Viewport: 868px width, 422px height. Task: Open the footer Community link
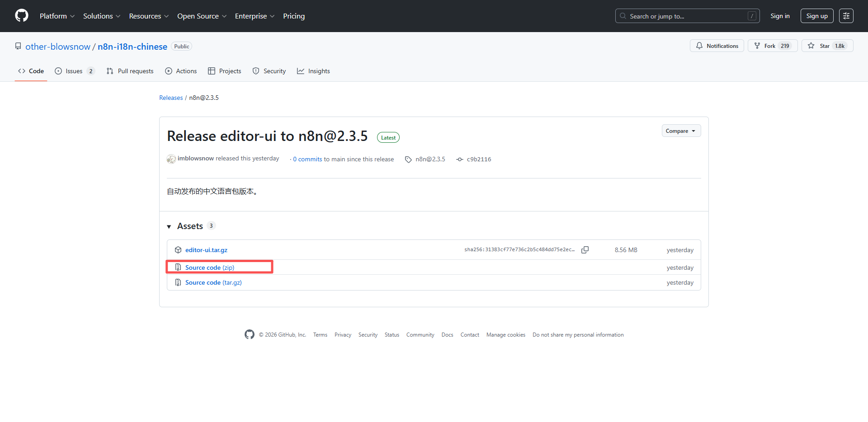click(x=420, y=335)
